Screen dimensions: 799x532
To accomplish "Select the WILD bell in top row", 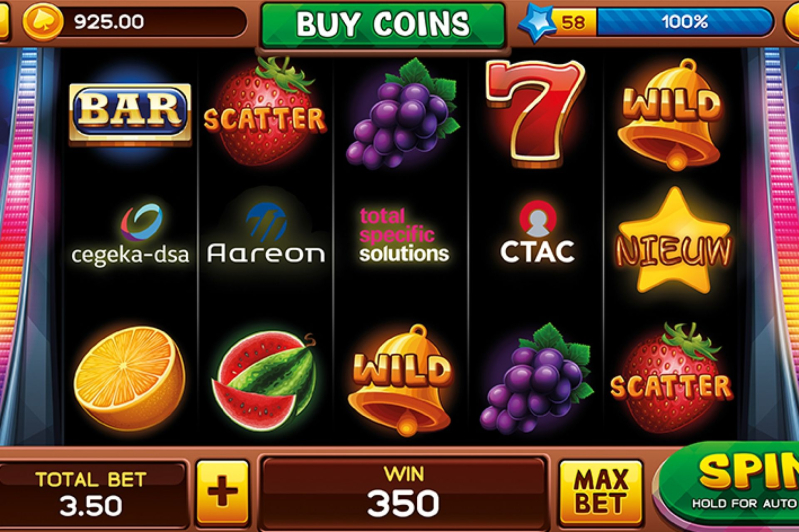I will pyautogui.click(x=672, y=114).
